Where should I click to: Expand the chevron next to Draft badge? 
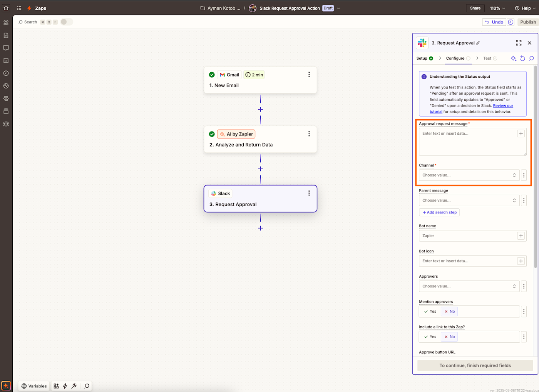(338, 8)
